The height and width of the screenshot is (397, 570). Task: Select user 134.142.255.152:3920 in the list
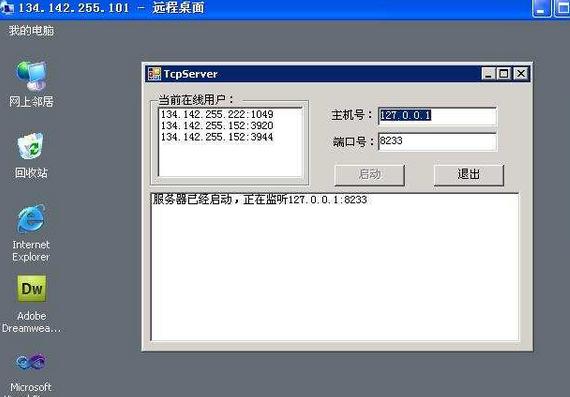coord(217,126)
